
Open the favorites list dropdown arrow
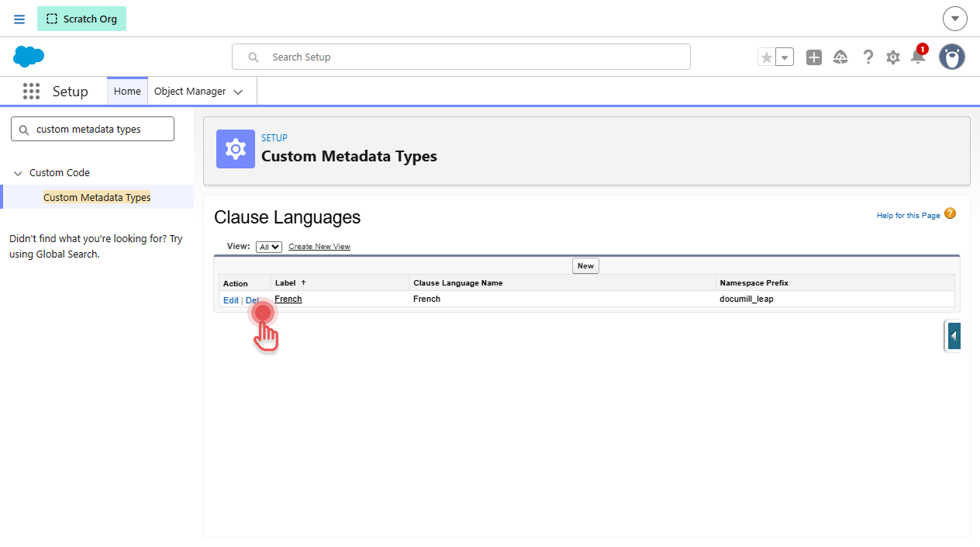785,57
